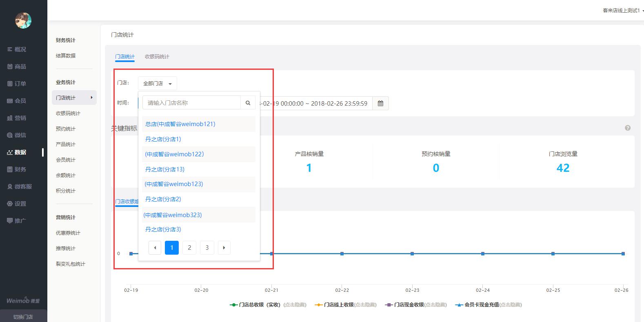
Task: Open the calendar date picker icon
Action: 380,103
